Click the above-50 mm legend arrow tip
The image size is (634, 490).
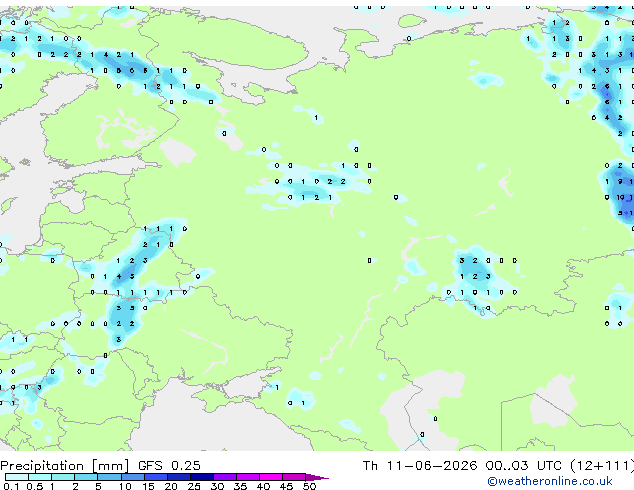(x=317, y=477)
